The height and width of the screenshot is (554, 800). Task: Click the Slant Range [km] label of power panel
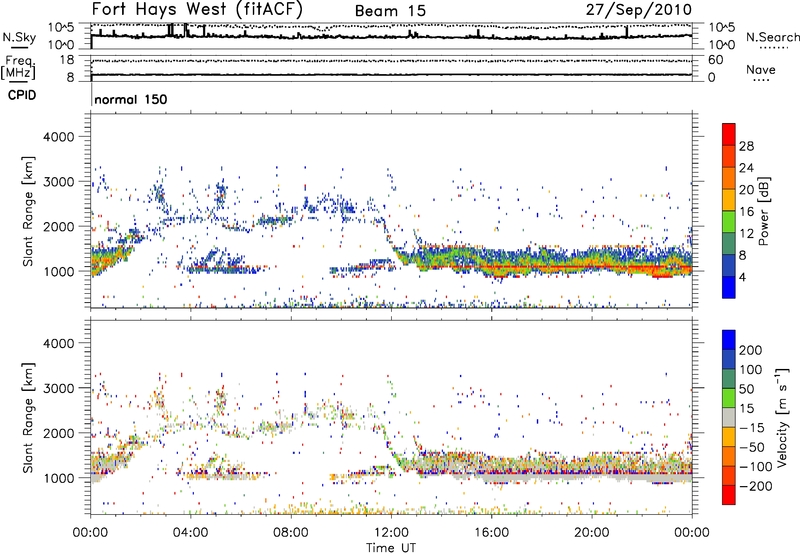point(28,211)
